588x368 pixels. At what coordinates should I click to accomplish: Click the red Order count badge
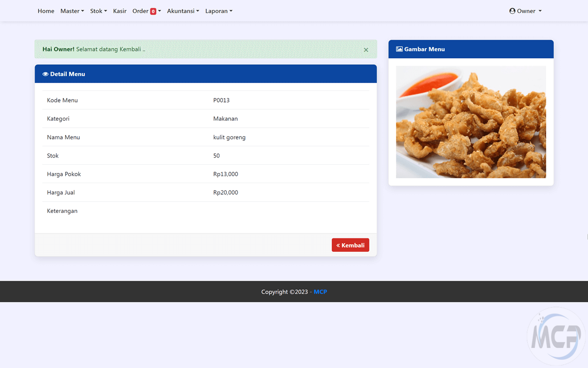[x=153, y=11]
